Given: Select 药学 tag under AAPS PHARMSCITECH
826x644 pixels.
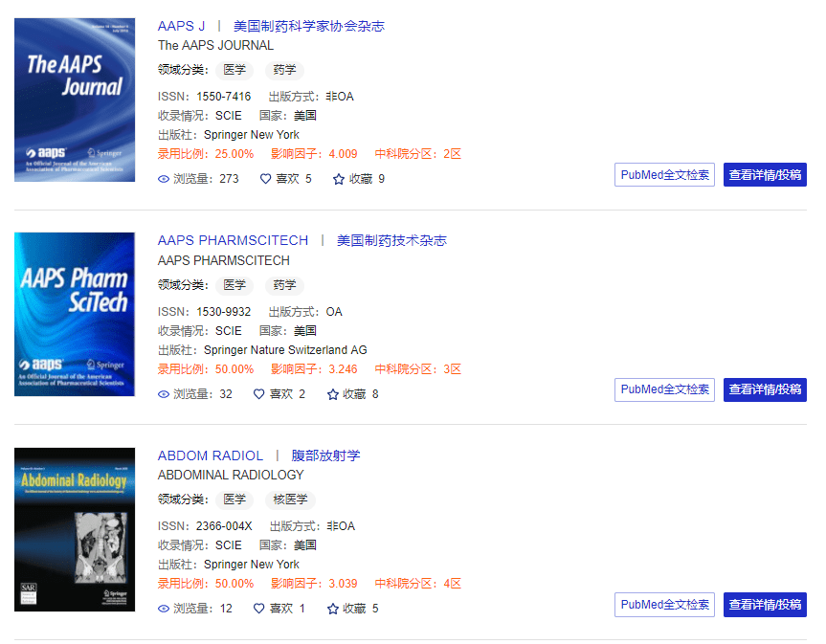Looking at the screenshot, I should click(x=284, y=285).
